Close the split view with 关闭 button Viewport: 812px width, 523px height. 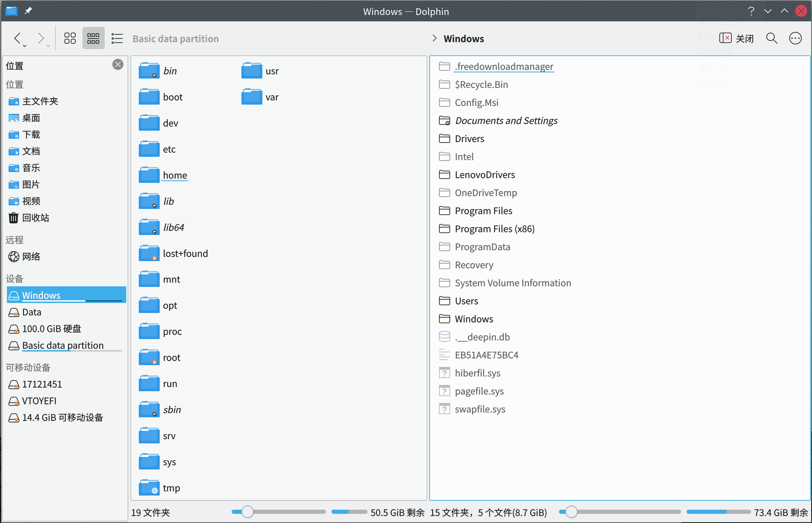pyautogui.click(x=736, y=38)
